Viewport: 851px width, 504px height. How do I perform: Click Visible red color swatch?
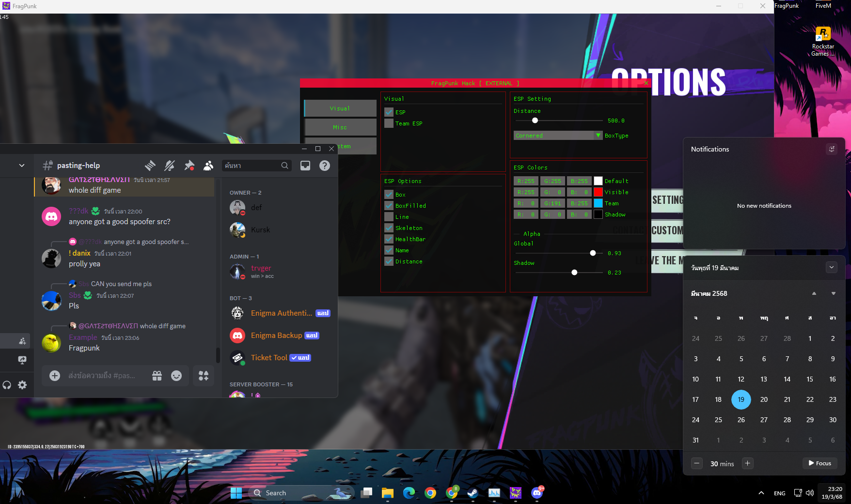click(x=598, y=192)
